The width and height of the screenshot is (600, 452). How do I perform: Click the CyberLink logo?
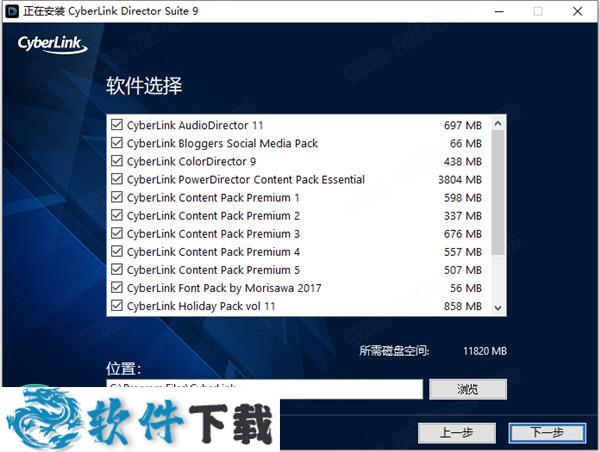point(52,45)
